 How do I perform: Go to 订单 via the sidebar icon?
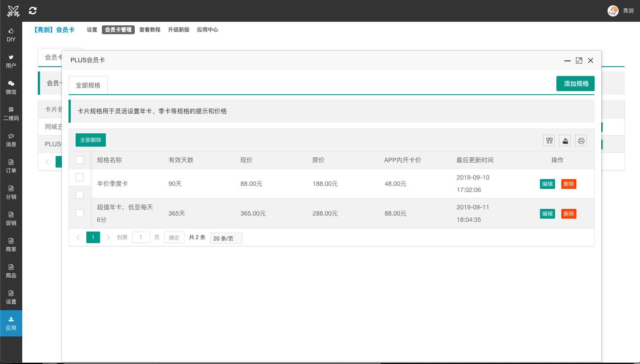pyautogui.click(x=11, y=166)
